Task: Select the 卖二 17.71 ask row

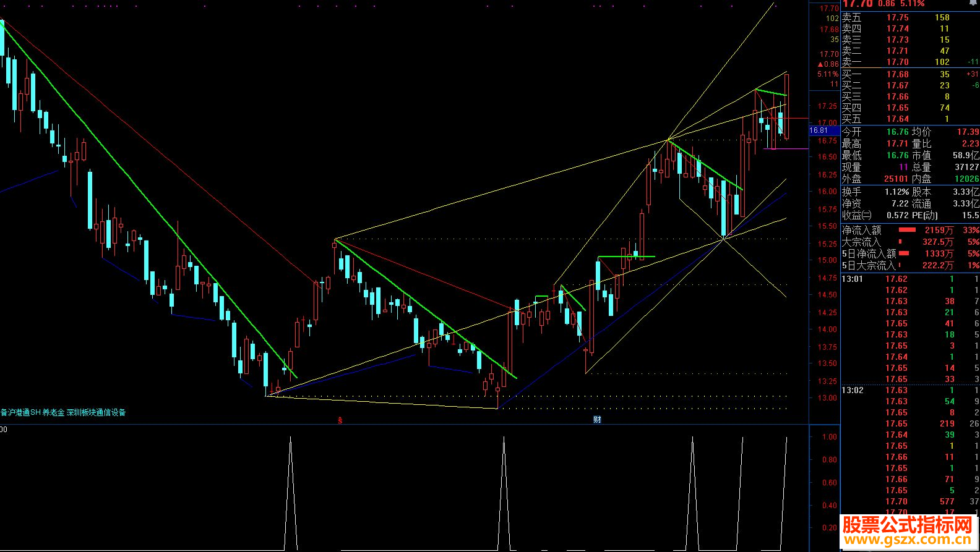Action: [910, 51]
